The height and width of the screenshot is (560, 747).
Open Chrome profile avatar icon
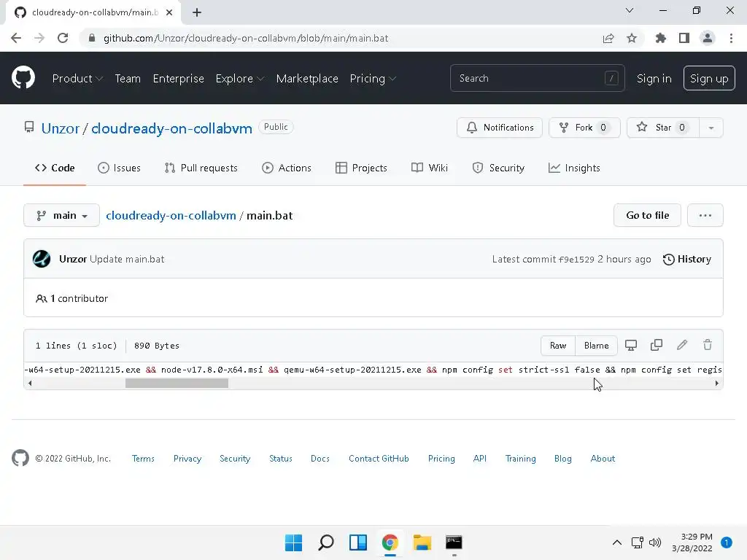coord(708,38)
